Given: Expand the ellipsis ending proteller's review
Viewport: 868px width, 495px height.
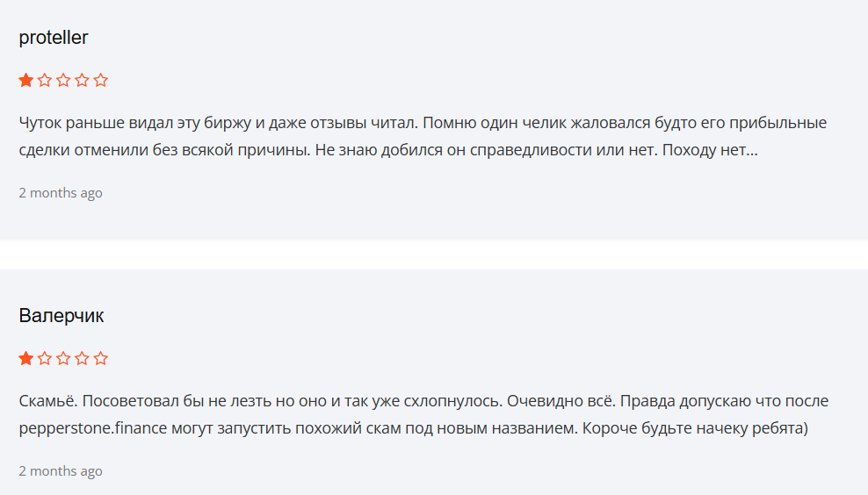Looking at the screenshot, I should pos(749,150).
